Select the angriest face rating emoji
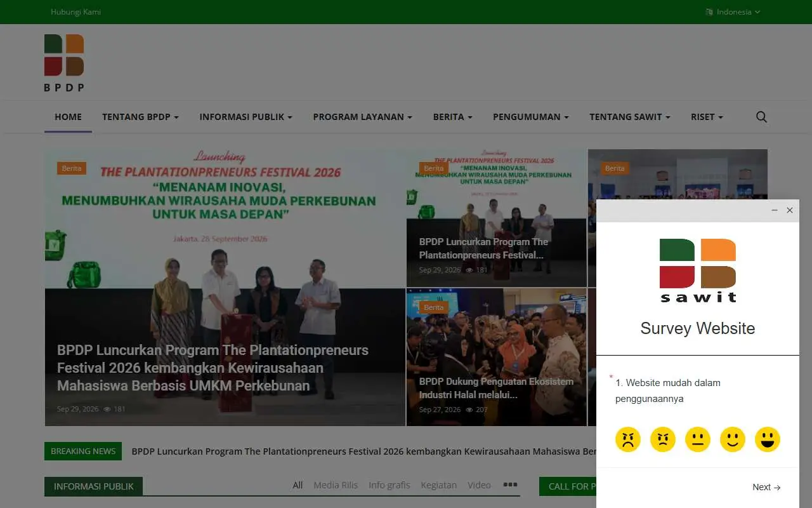This screenshot has height=508, width=812. (628, 439)
